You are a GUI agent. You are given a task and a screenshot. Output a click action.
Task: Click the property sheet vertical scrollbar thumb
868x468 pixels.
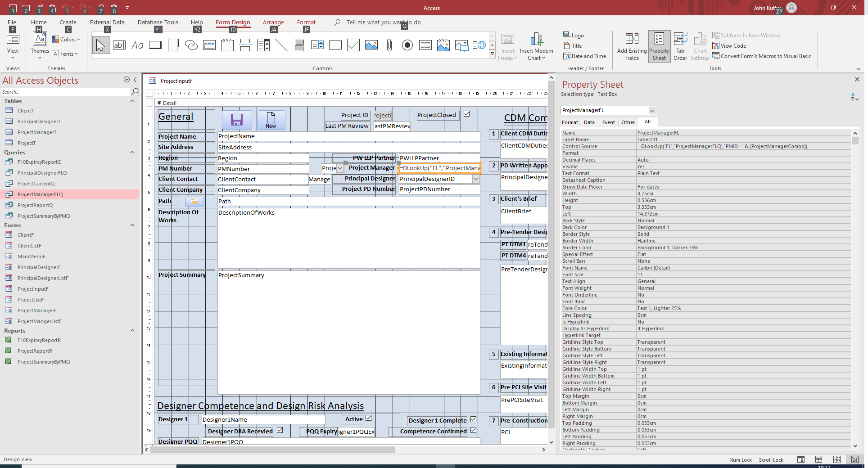coord(855,140)
